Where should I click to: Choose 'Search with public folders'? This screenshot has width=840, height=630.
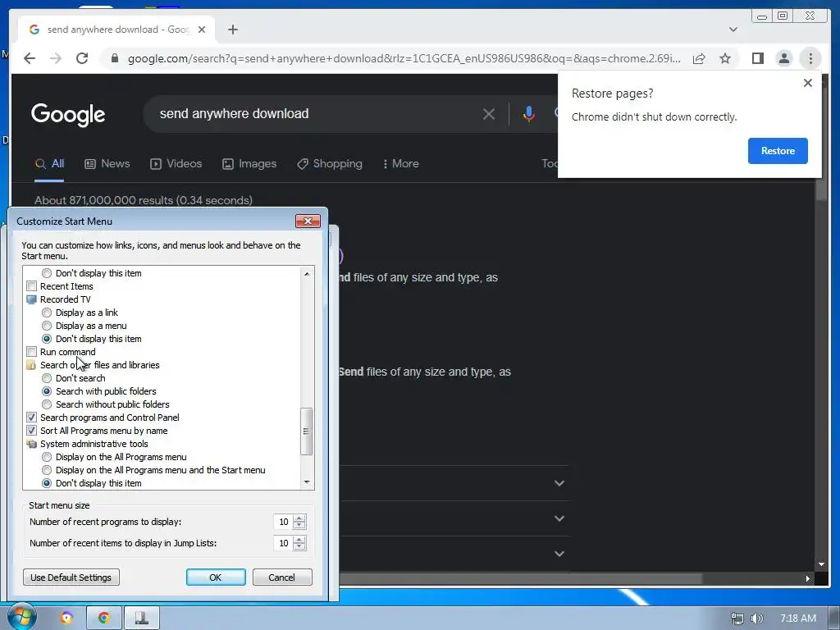point(47,391)
